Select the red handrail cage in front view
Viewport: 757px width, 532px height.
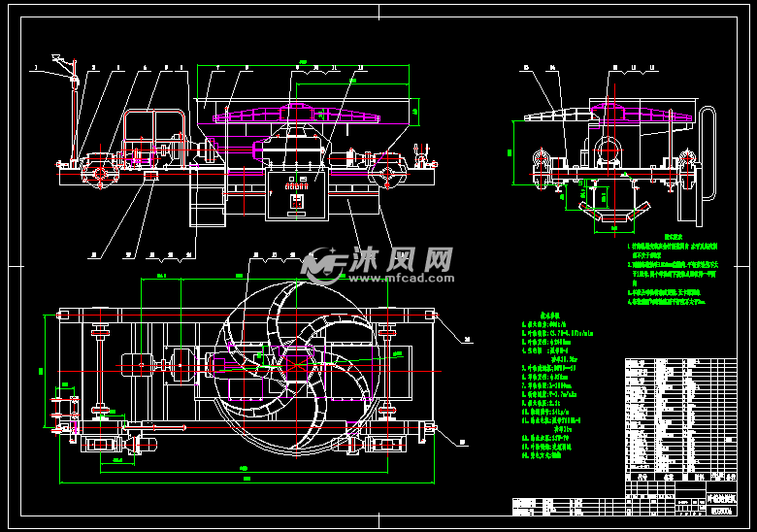tap(153, 131)
